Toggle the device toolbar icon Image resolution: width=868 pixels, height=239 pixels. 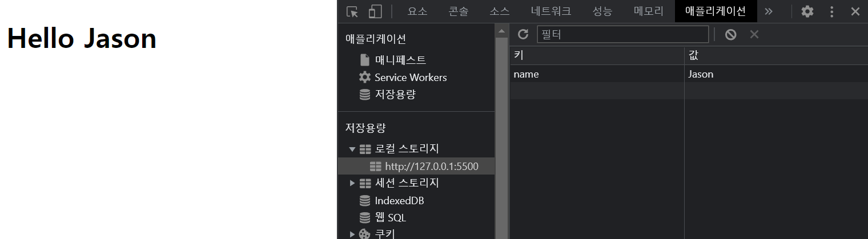point(375,11)
